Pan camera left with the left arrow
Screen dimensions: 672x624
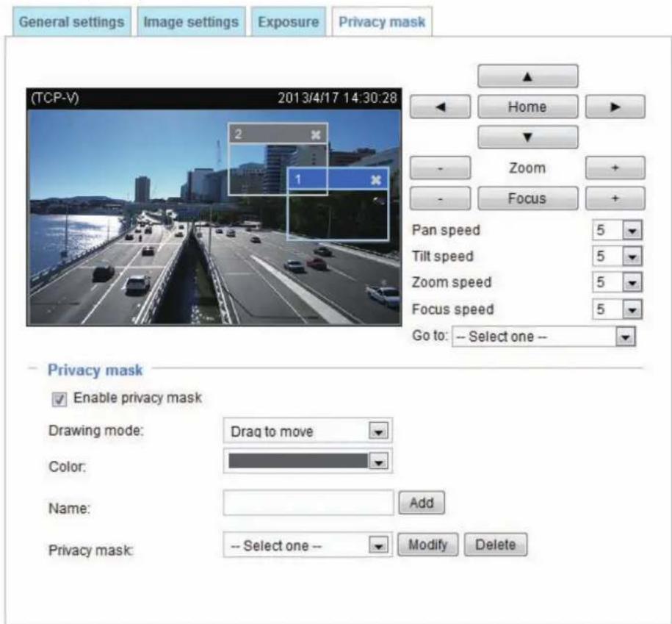click(x=440, y=107)
